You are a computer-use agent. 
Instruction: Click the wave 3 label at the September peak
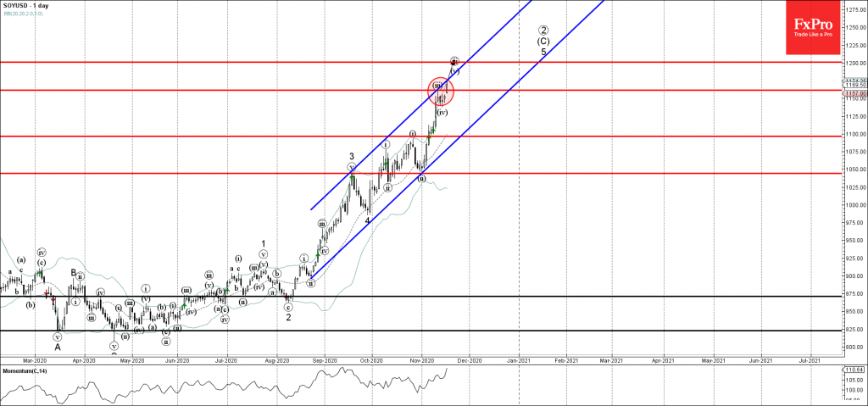click(x=351, y=157)
